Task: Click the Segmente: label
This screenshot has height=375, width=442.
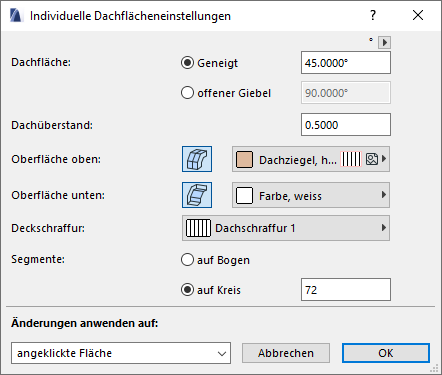Action: [x=38, y=259]
